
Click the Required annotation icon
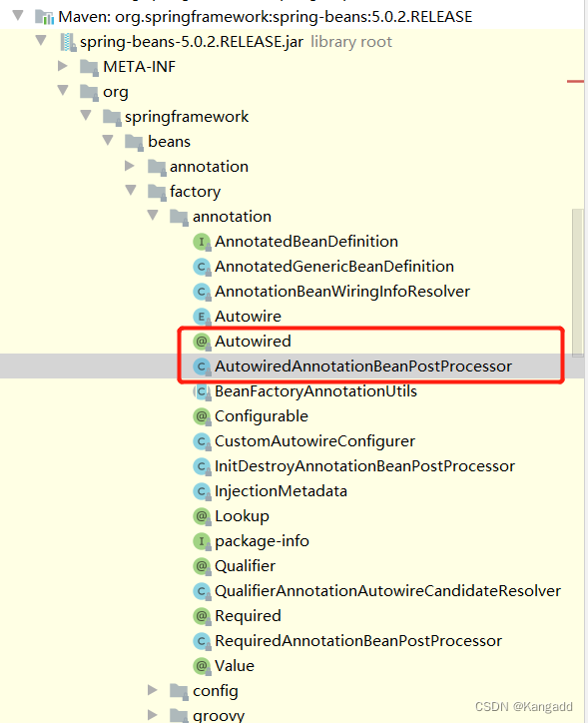tap(202, 616)
